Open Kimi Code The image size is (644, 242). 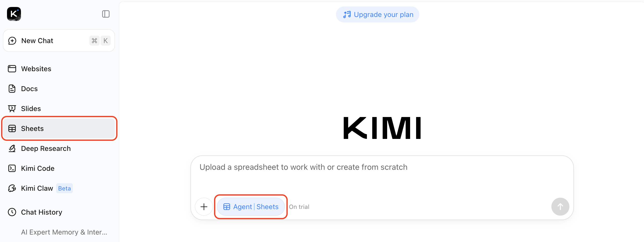tap(37, 168)
